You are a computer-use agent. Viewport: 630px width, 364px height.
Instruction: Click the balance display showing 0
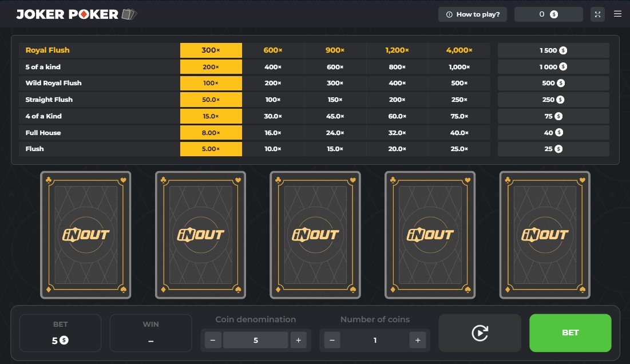[x=548, y=14]
